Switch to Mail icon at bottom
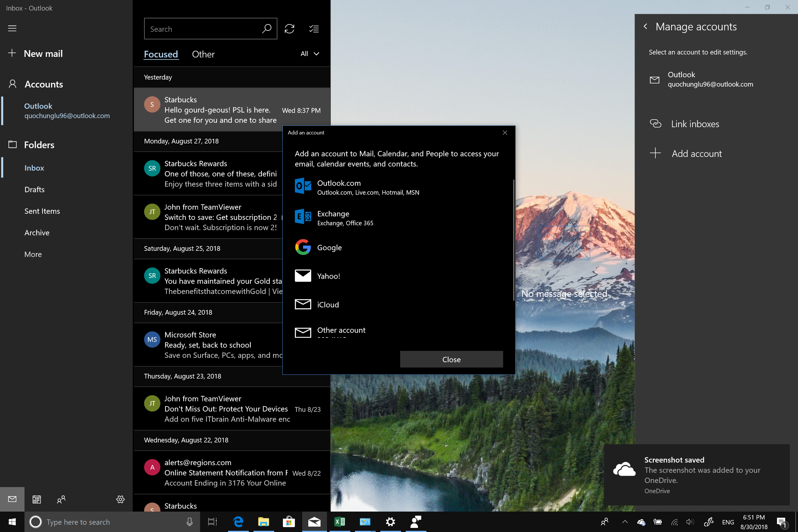Viewport: 798px width, 532px height. click(12, 499)
